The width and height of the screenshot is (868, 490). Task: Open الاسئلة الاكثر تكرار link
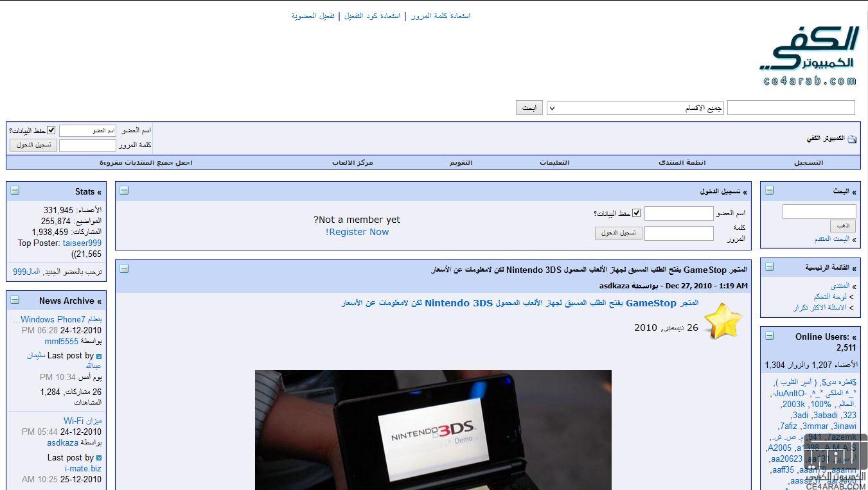[x=819, y=308]
